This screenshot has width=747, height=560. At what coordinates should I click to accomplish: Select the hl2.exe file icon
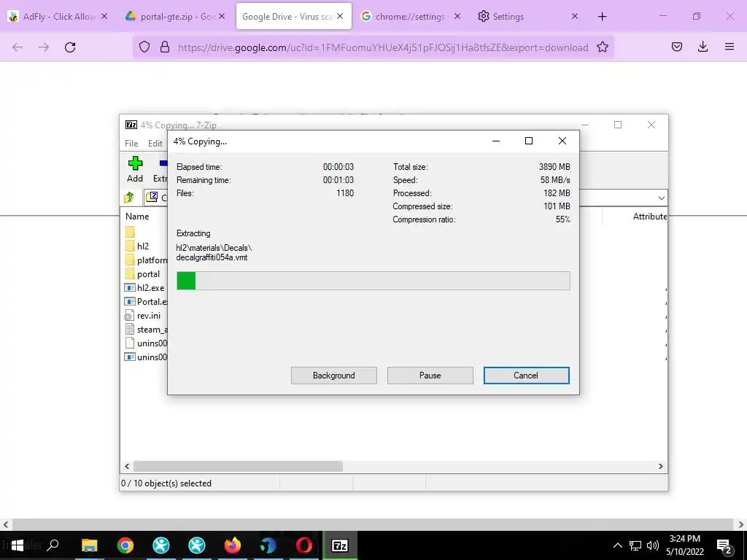point(130,287)
